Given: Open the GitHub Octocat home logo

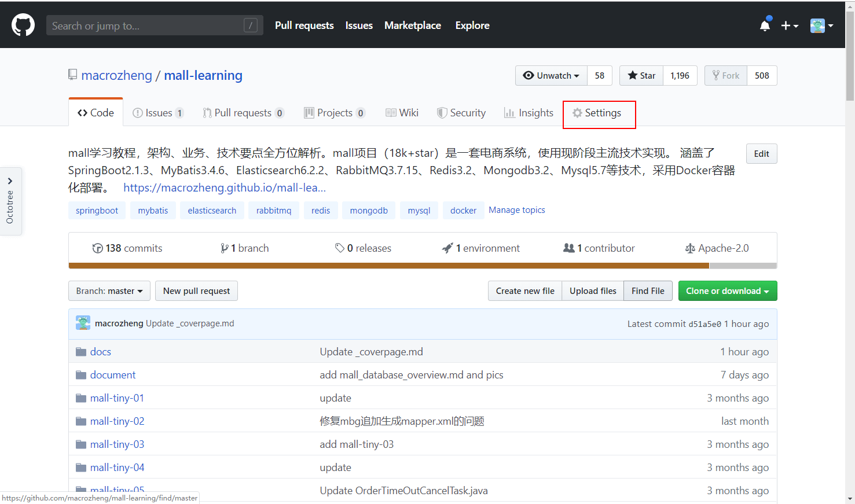Looking at the screenshot, I should click(23, 25).
